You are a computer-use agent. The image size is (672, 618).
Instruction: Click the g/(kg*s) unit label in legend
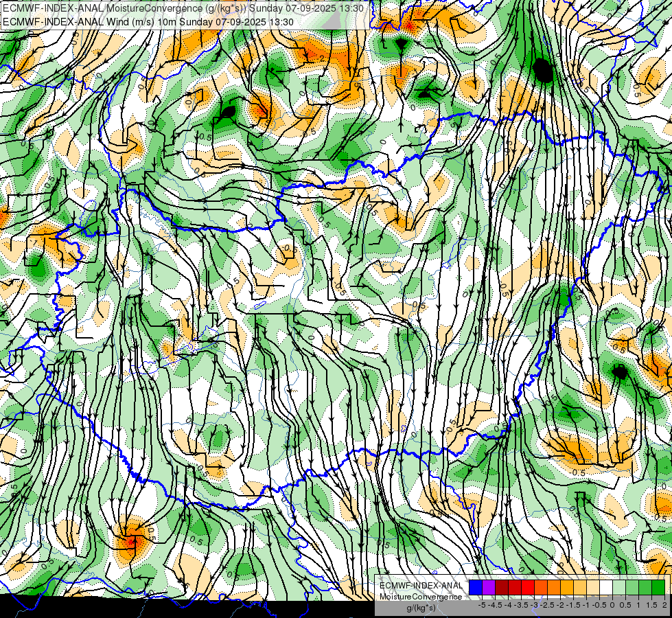(x=421, y=608)
